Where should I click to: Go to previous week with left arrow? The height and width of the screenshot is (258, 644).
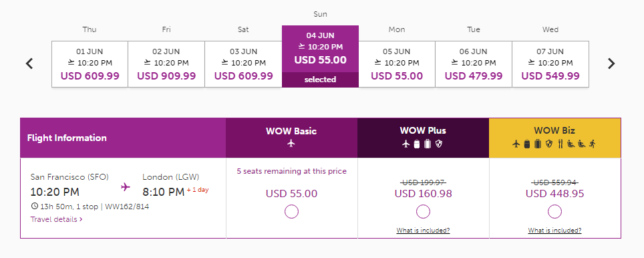(x=29, y=63)
